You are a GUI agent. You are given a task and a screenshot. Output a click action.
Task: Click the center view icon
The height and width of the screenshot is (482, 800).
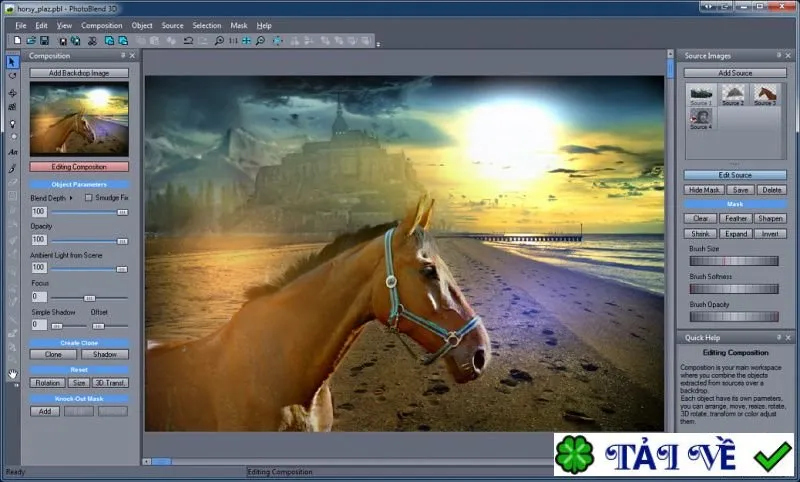277,40
